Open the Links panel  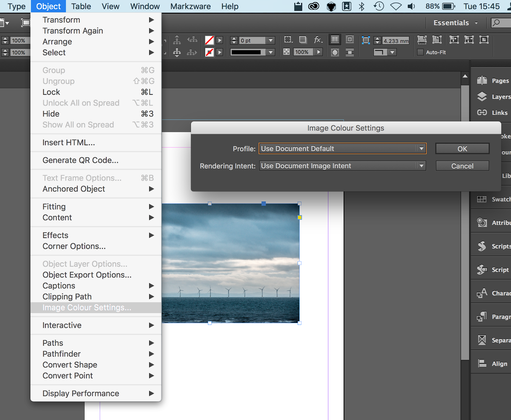(492, 113)
